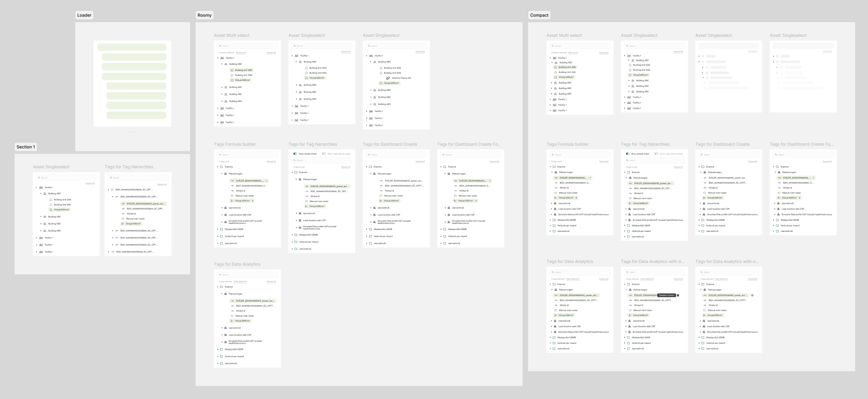The height and width of the screenshot is (399, 868).
Task: Click Jaarverbruik folder icon in Compact Tags for Tag hierarchies
Action: pyautogui.click(x=628, y=236)
